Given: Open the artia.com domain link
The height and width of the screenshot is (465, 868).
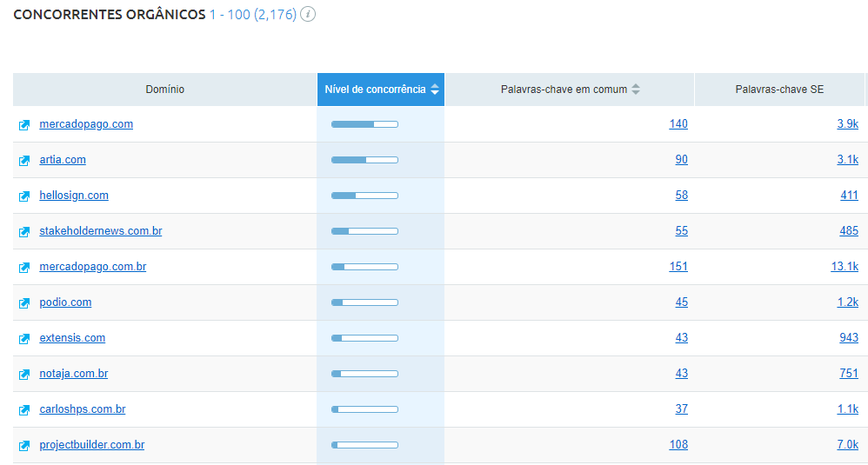Looking at the screenshot, I should point(63,159).
